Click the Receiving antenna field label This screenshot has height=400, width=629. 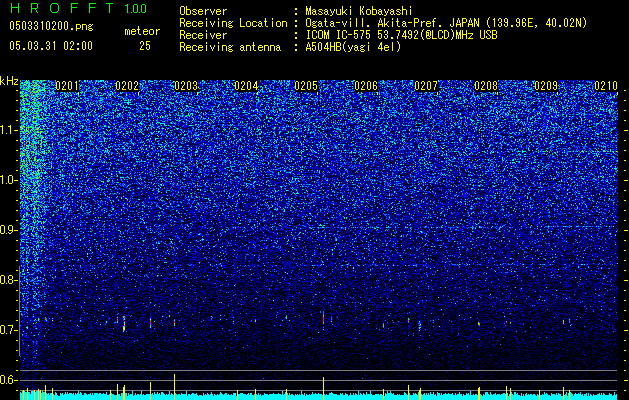[x=230, y=47]
